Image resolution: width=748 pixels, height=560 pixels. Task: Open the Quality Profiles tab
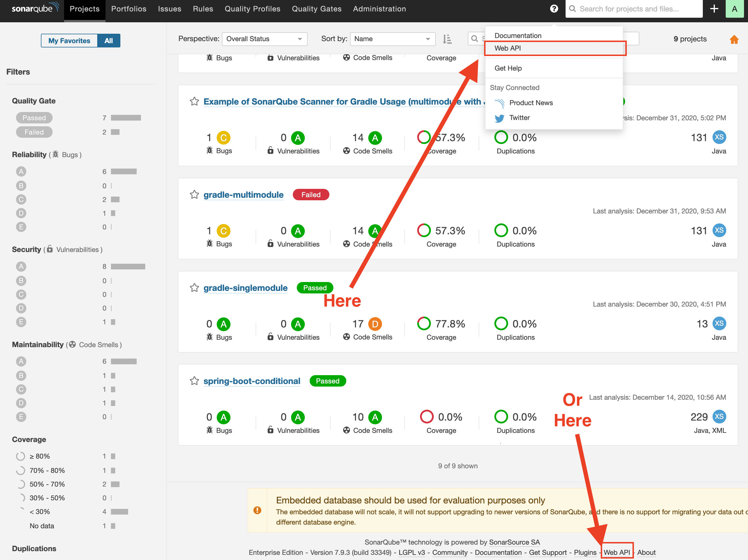click(x=252, y=9)
